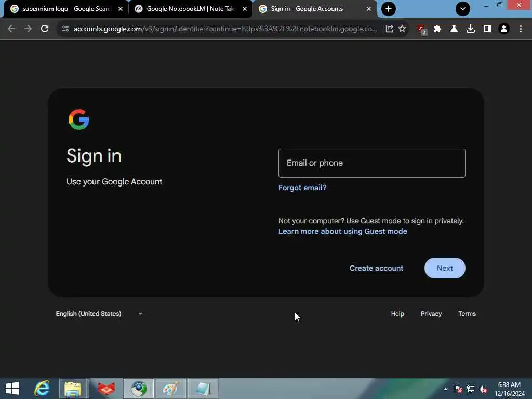
Task: Switch to Google NotebookLM tab
Action: 190,9
